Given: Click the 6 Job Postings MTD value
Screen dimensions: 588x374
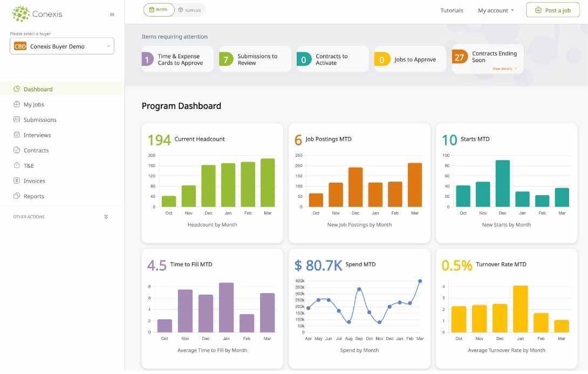Looking at the screenshot, I should (298, 140).
